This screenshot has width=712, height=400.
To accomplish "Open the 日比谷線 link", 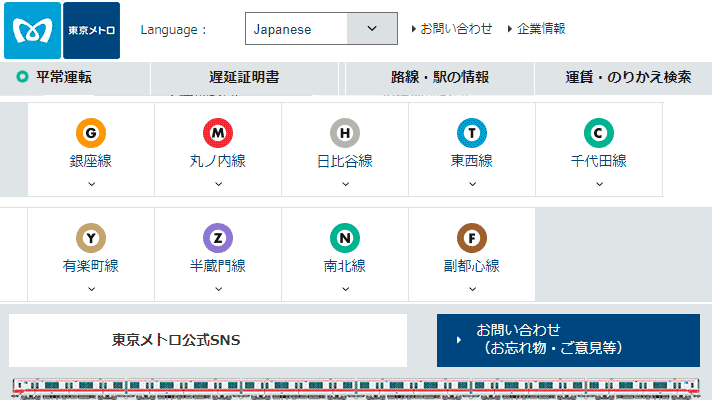I will (x=345, y=161).
